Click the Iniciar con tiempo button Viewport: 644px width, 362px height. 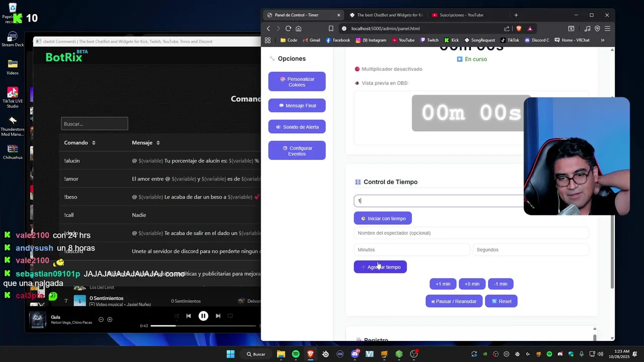coord(383,218)
